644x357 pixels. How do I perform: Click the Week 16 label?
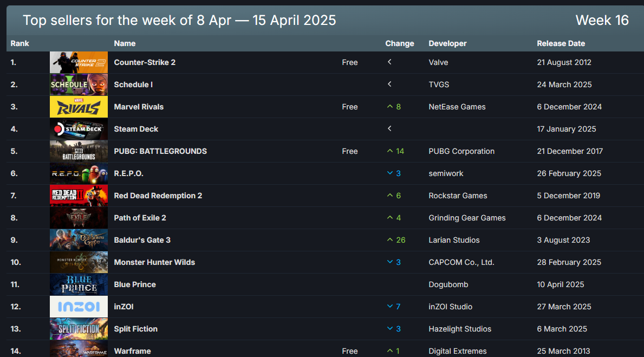(602, 20)
